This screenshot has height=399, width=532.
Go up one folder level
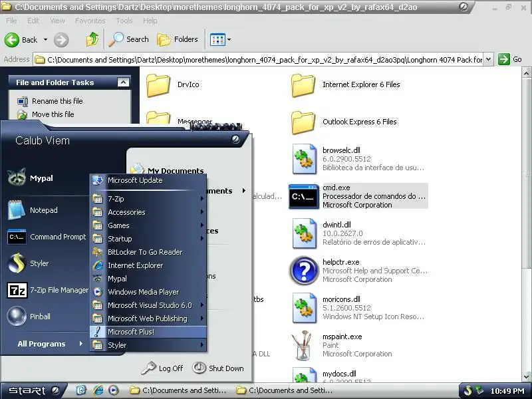point(92,39)
